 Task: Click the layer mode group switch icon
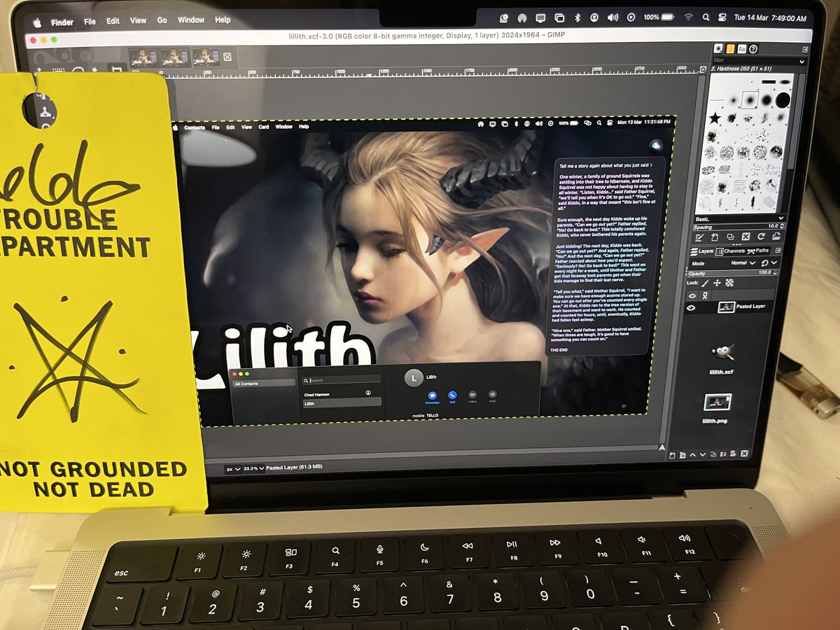tap(763, 262)
